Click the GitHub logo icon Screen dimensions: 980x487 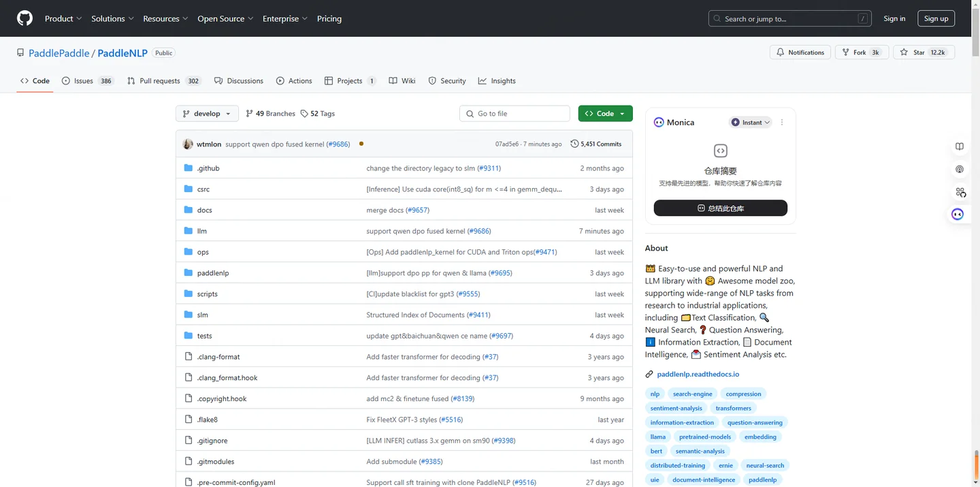coord(25,18)
